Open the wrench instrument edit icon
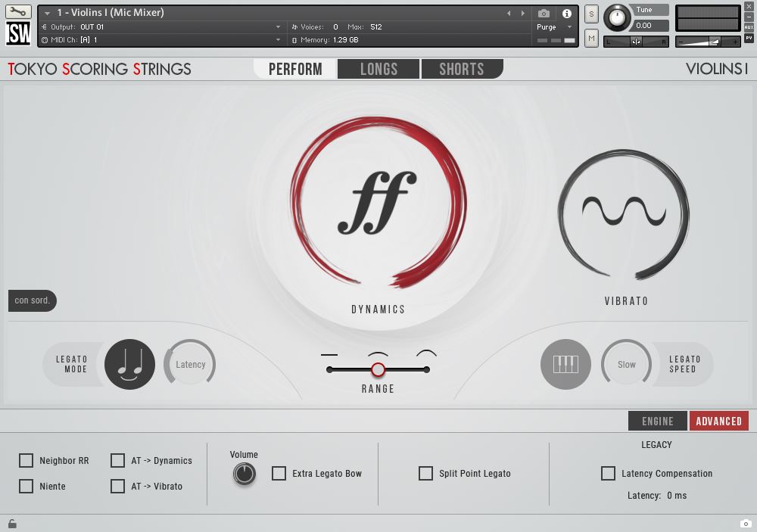The width and height of the screenshot is (757, 532). pos(18,11)
